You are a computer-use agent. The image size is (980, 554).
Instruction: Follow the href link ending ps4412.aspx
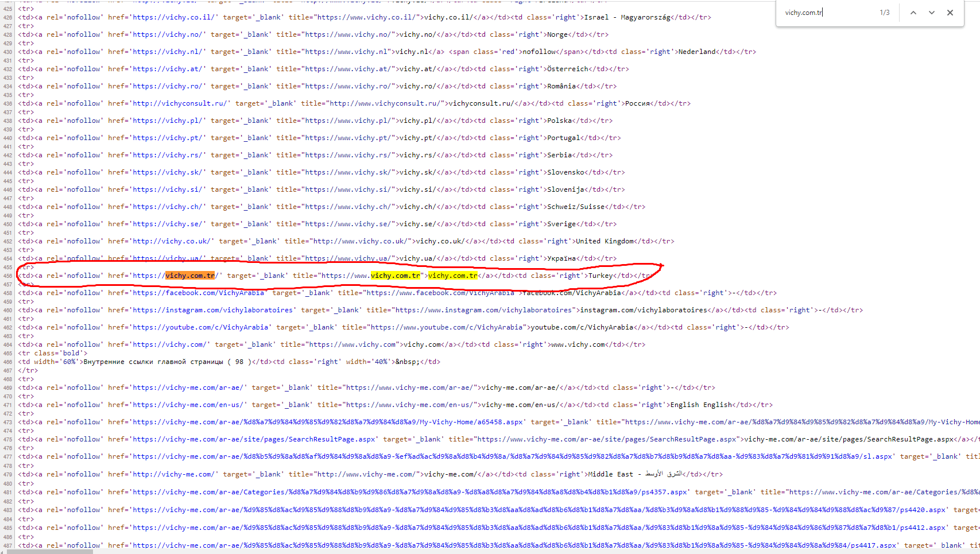(539, 528)
